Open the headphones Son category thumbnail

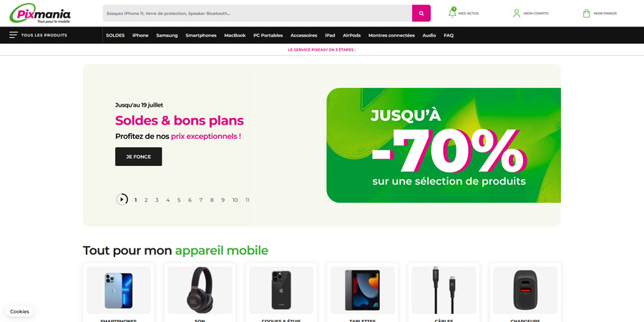click(200, 290)
